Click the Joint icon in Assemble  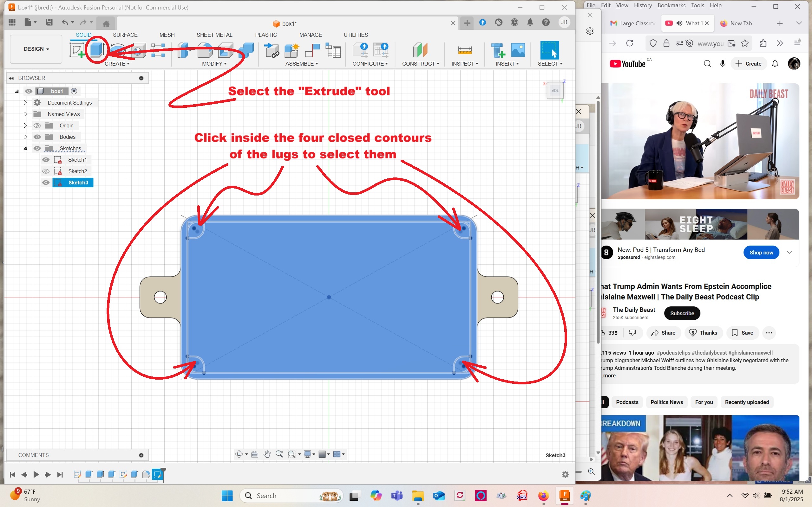point(312,50)
